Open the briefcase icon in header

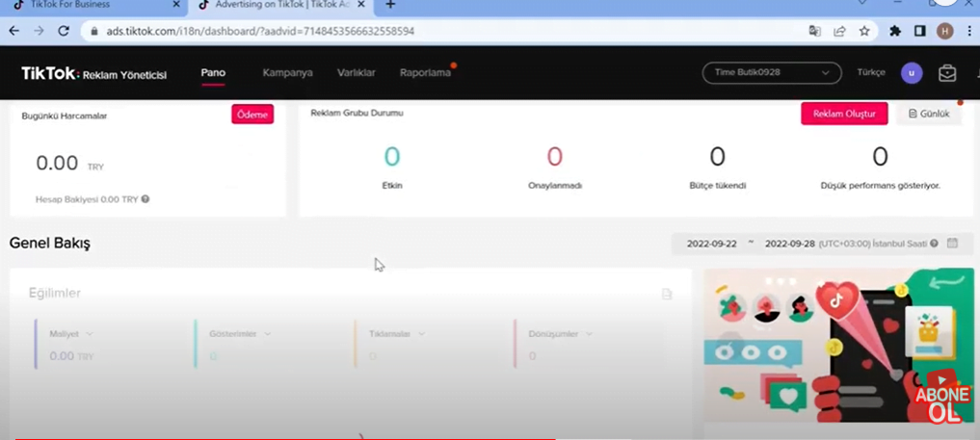947,73
